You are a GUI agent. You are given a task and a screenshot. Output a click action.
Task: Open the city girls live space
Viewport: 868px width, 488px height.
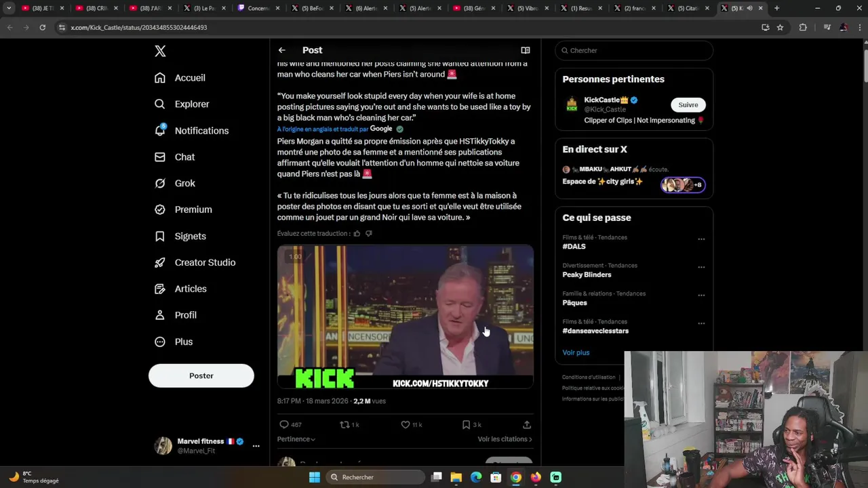pos(634,178)
